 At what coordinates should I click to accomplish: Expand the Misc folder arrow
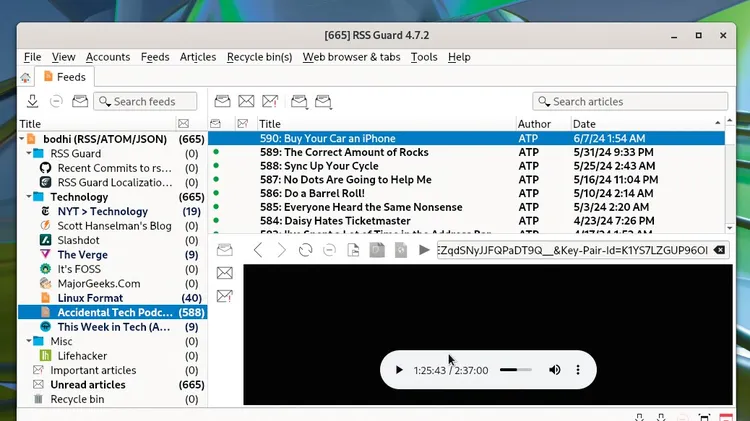tap(28, 341)
